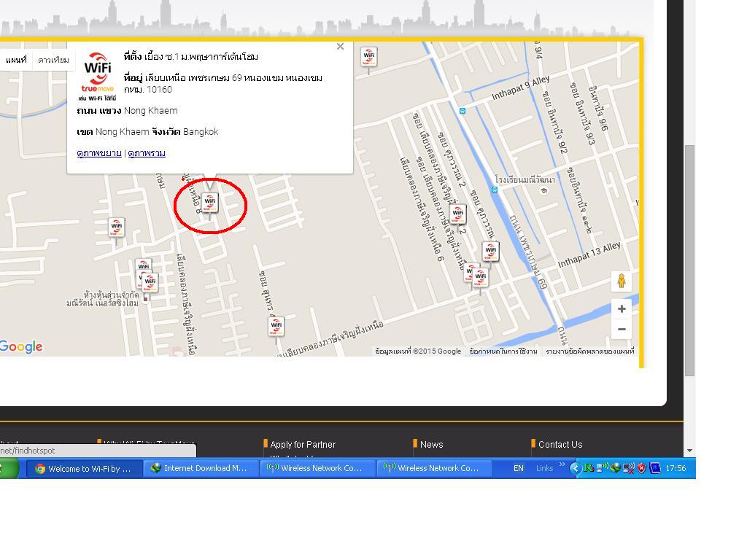Click the 17:56 taskbar clock
Screen dimensions: 747x560
676,469
